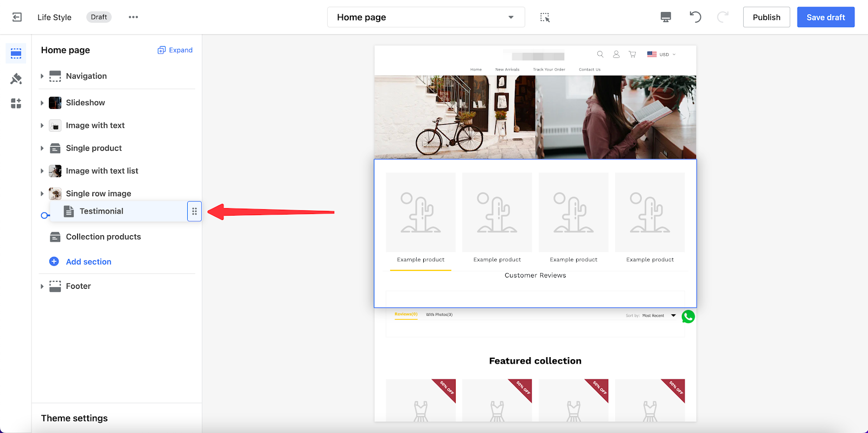The width and height of the screenshot is (868, 433).
Task: Expand the Image with text list arrow
Action: coord(42,171)
